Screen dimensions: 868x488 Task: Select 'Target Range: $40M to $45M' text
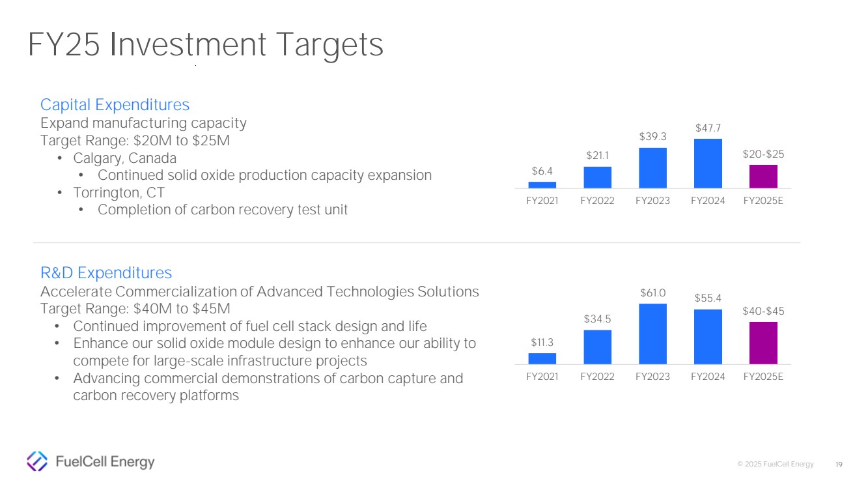point(135,308)
